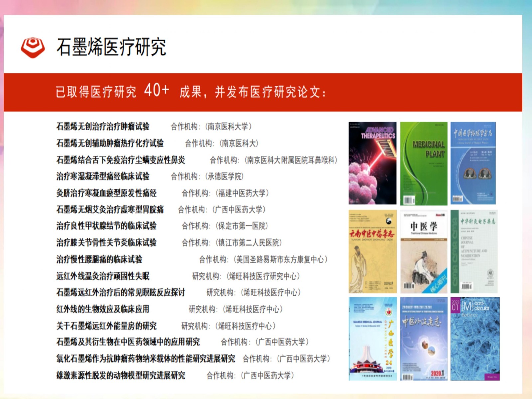Click the Chinese Journal of Acupuncture cover
The height and width of the screenshot is (399, 532).
pyautogui.click(x=473, y=252)
